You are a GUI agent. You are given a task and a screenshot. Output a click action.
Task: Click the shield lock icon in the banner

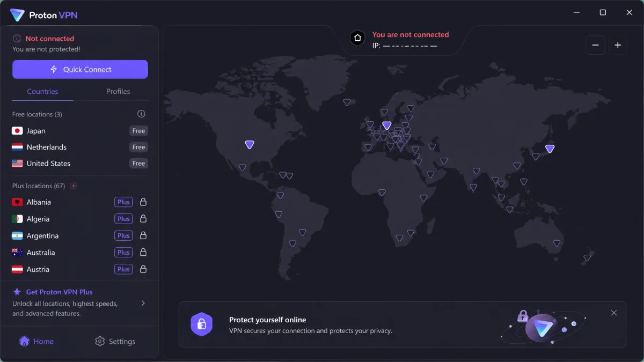pyautogui.click(x=202, y=324)
